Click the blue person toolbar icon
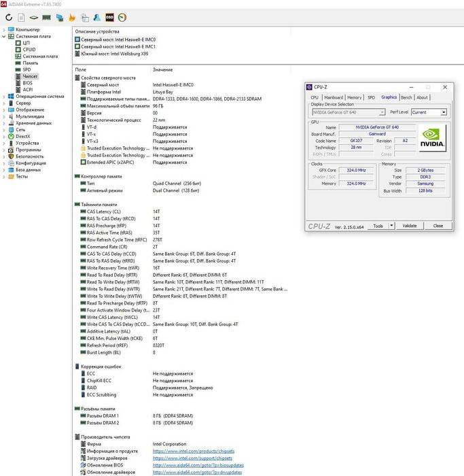Screen dimensions: 464x476 pyautogui.click(x=97, y=17)
